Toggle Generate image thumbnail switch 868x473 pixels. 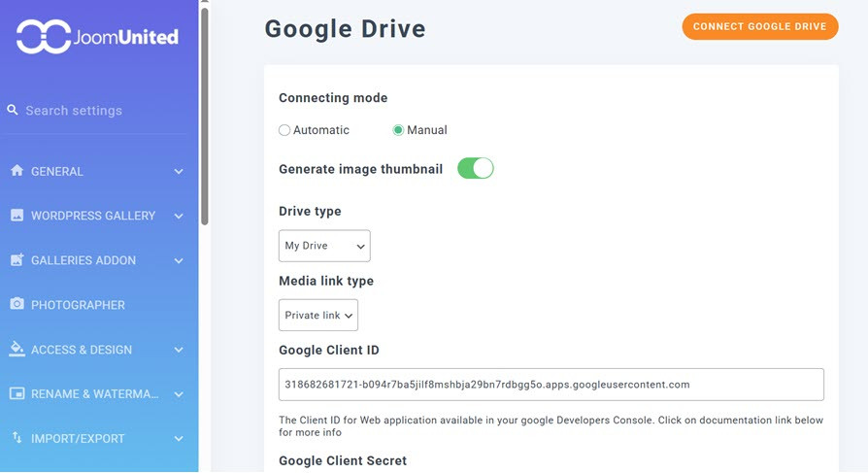[x=476, y=168]
